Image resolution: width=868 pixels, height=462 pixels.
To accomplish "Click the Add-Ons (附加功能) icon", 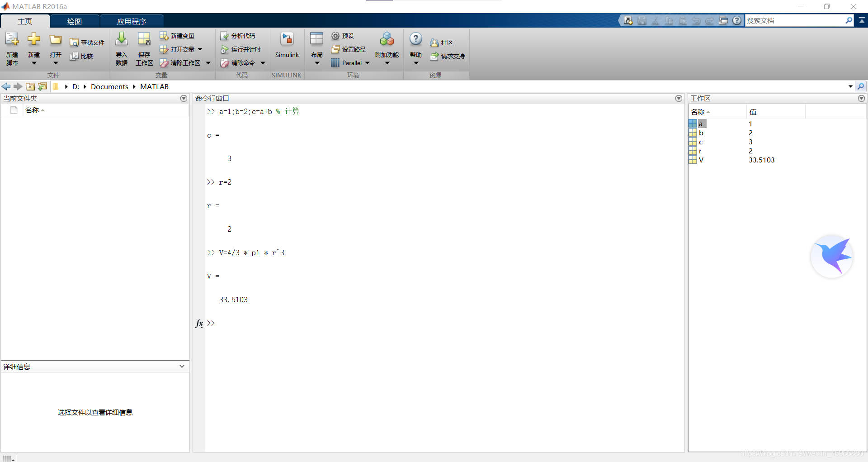I will (x=387, y=40).
